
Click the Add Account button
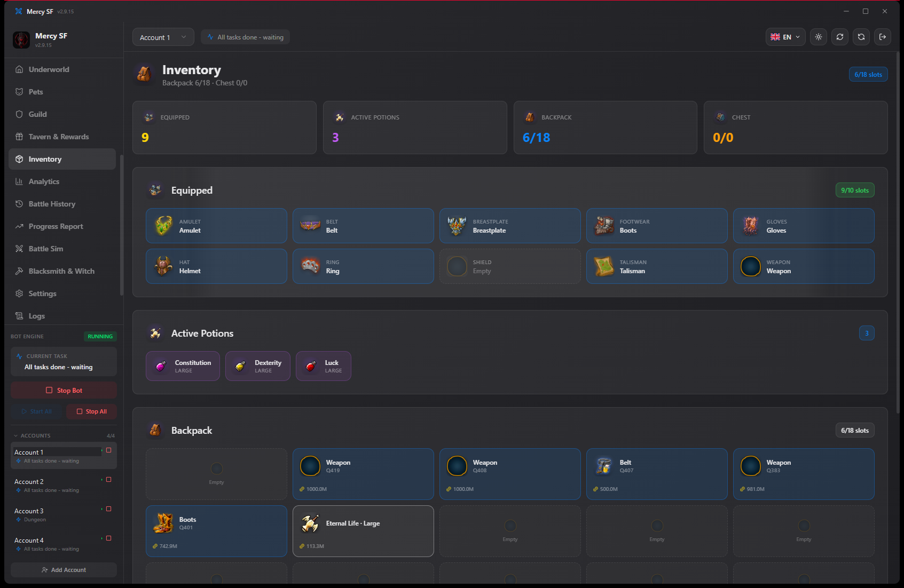[x=64, y=570]
